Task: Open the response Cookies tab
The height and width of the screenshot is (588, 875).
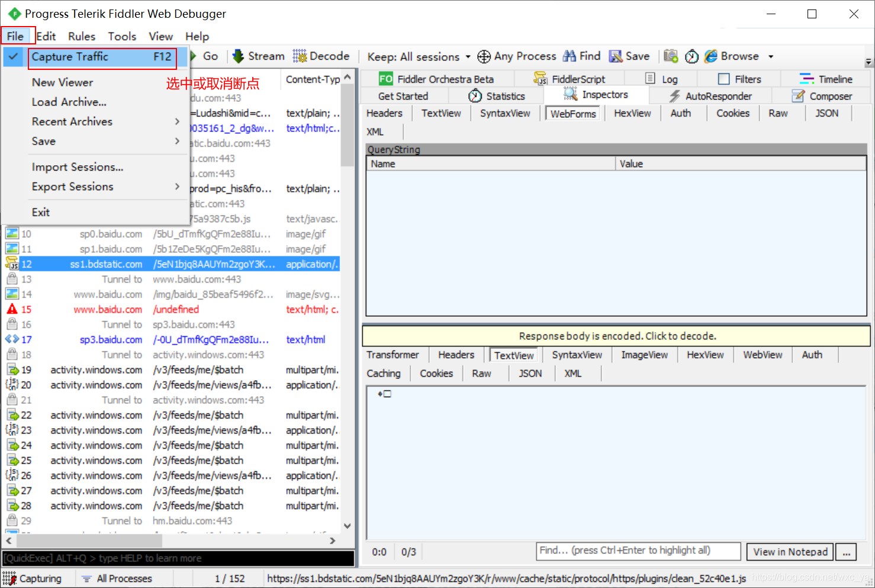Action: (436, 374)
